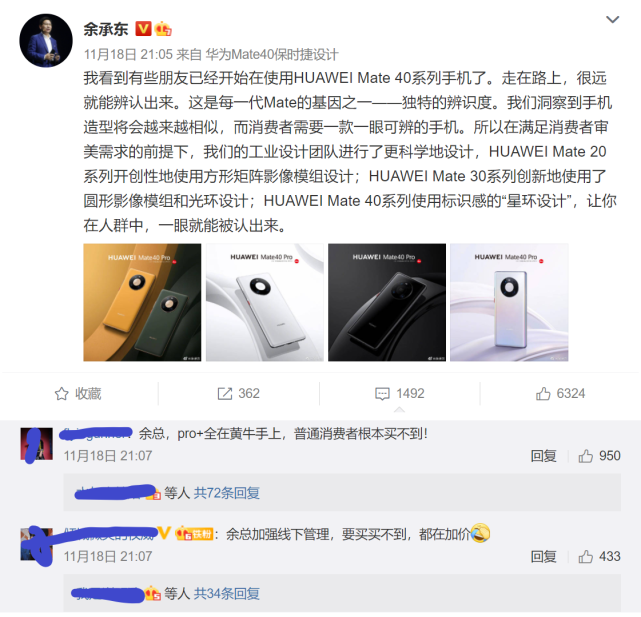641x617 pixels.
Task: Open the poster's profile avatar
Action: [x=46, y=40]
